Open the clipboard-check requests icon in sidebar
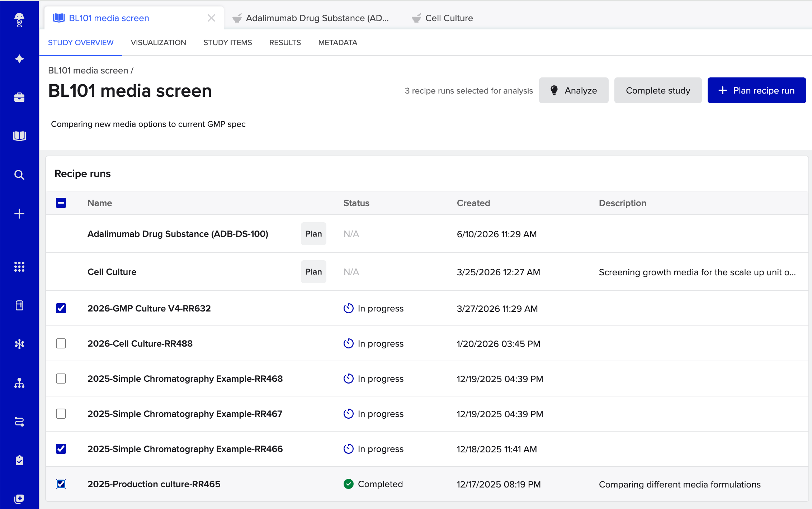Viewport: 812px width, 509px height. (19, 460)
